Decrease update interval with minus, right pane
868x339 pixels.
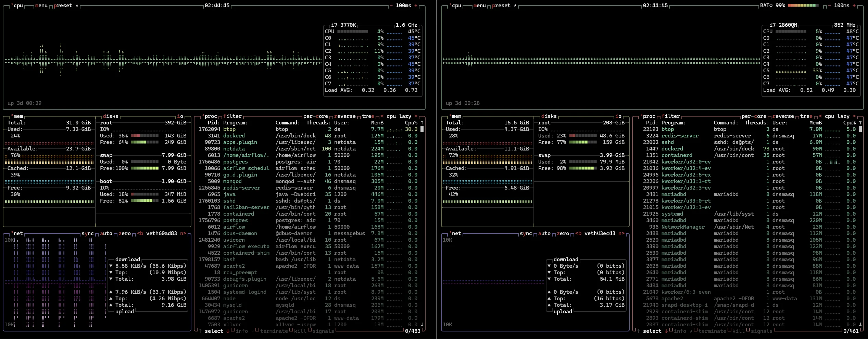(x=830, y=5)
